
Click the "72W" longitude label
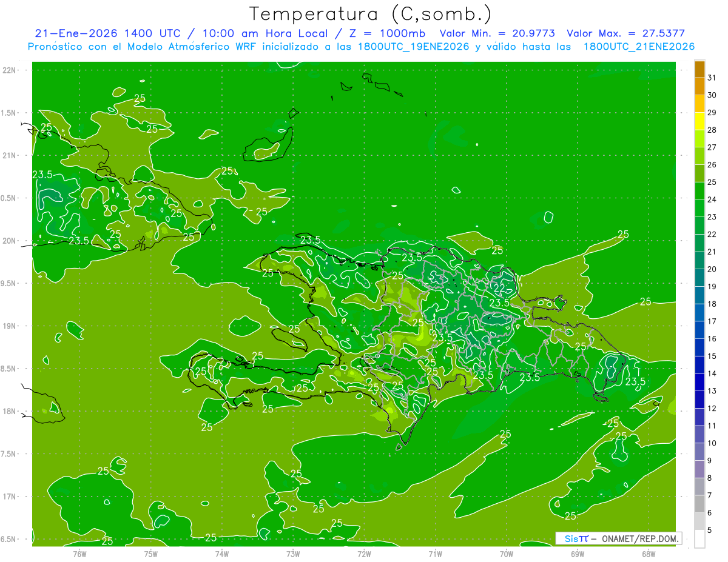click(x=364, y=554)
